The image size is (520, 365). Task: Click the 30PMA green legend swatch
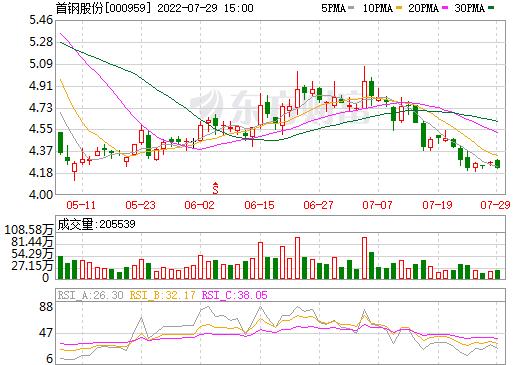tap(491, 8)
